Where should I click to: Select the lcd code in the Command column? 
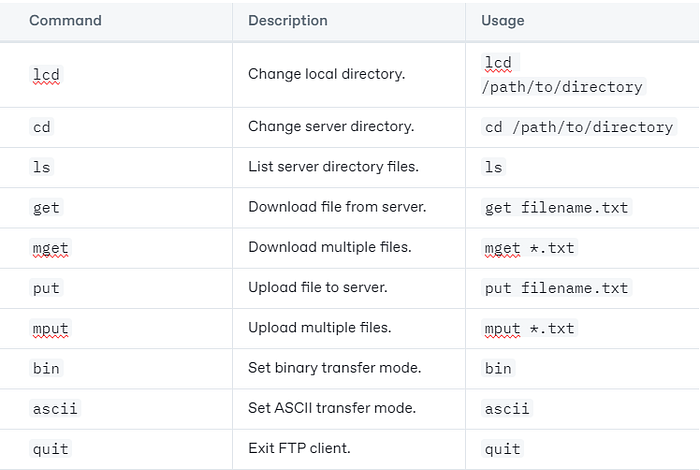coord(46,75)
